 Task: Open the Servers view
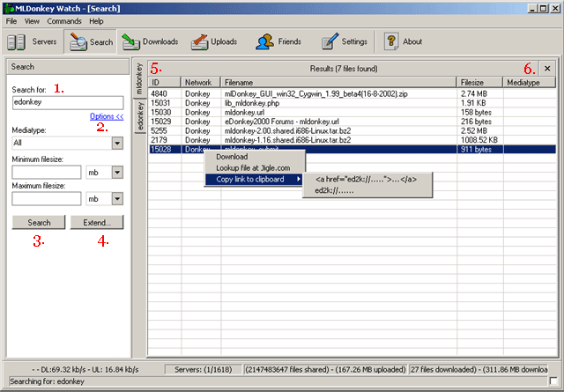[x=33, y=41]
